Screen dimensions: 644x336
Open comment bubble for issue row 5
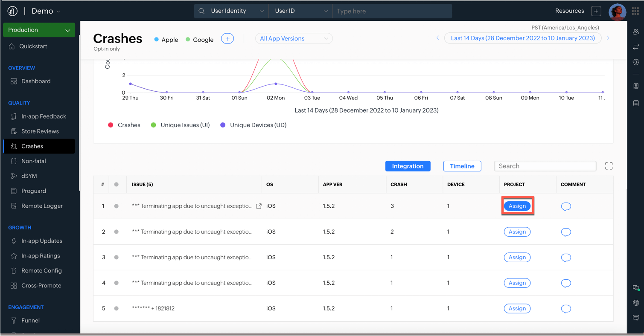pyautogui.click(x=566, y=309)
